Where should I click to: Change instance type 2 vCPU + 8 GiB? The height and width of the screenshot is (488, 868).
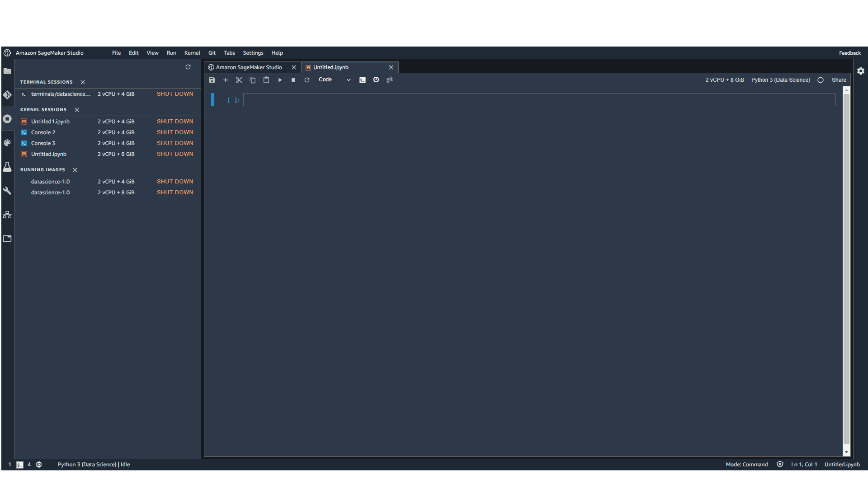(724, 80)
